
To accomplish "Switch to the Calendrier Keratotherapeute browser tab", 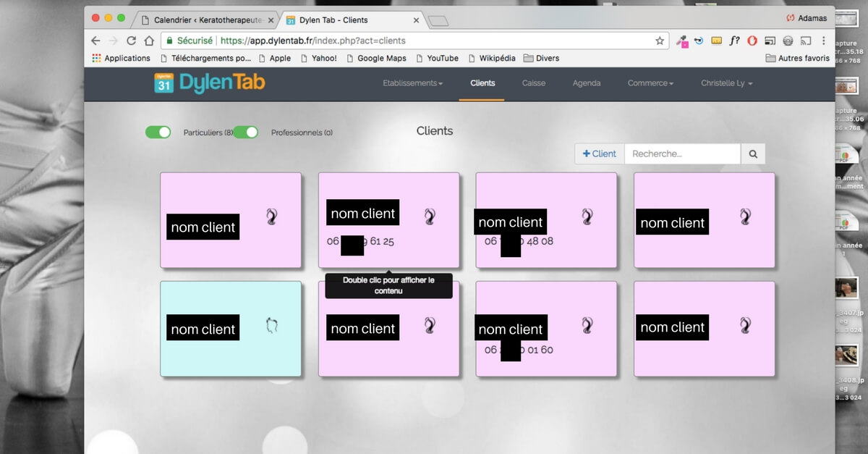I will tap(205, 20).
